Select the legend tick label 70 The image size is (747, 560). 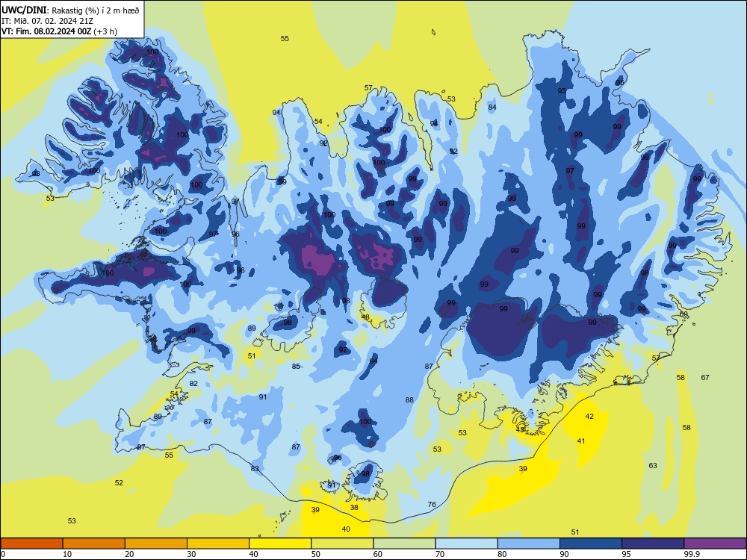(x=440, y=554)
